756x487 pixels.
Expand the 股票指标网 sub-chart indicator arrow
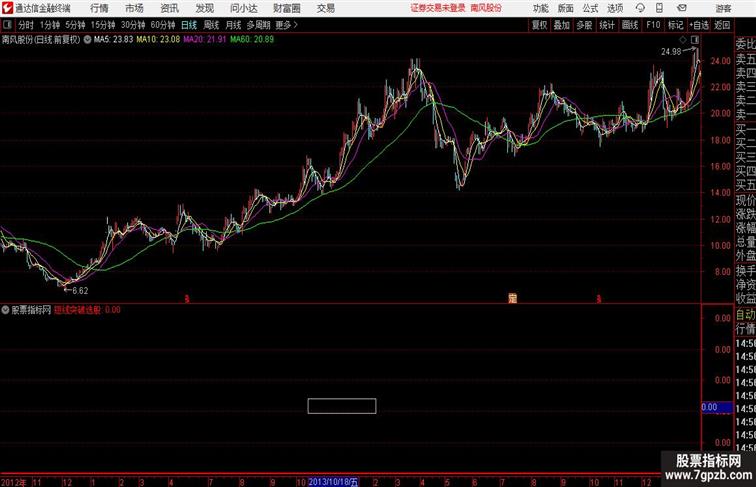tap(5, 310)
